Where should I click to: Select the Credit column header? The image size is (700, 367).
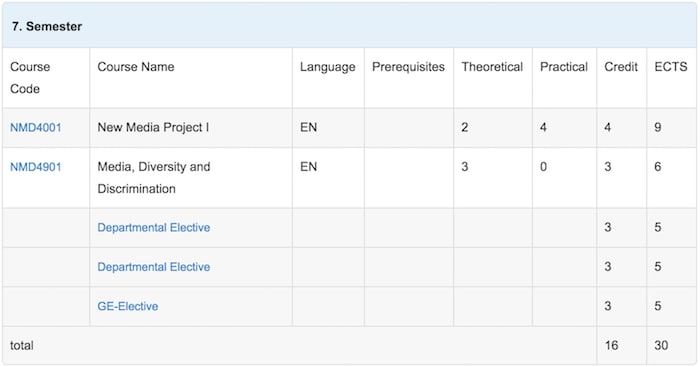(x=621, y=67)
